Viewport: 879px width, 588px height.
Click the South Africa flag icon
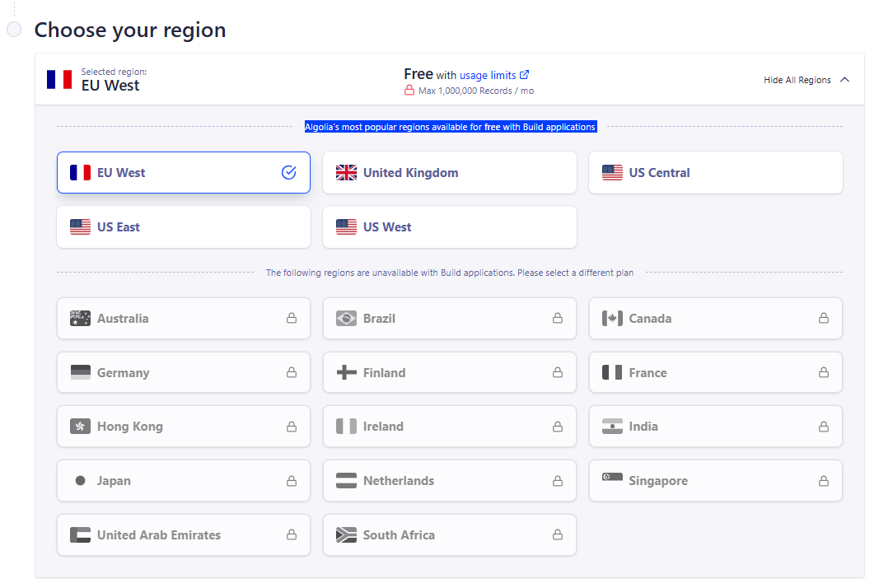[x=346, y=535]
